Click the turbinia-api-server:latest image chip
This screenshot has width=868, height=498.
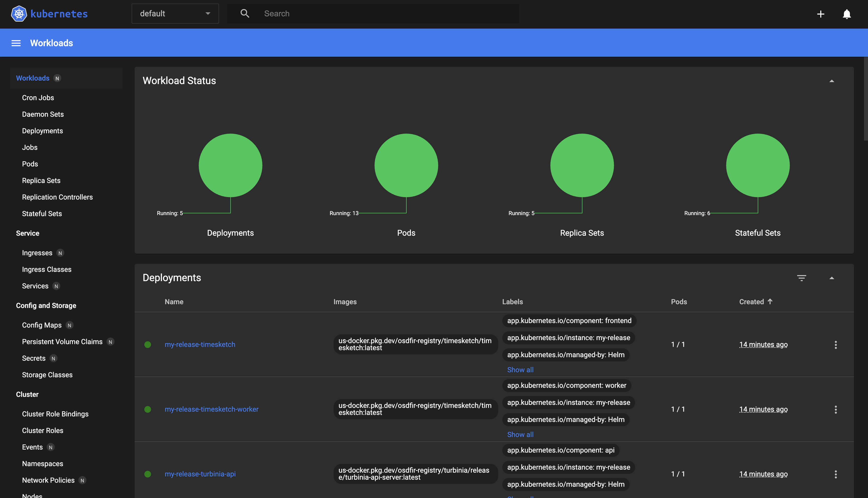pos(415,474)
